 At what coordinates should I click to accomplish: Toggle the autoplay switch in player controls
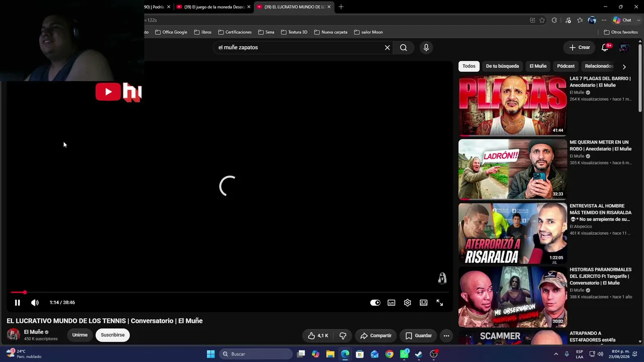click(375, 303)
